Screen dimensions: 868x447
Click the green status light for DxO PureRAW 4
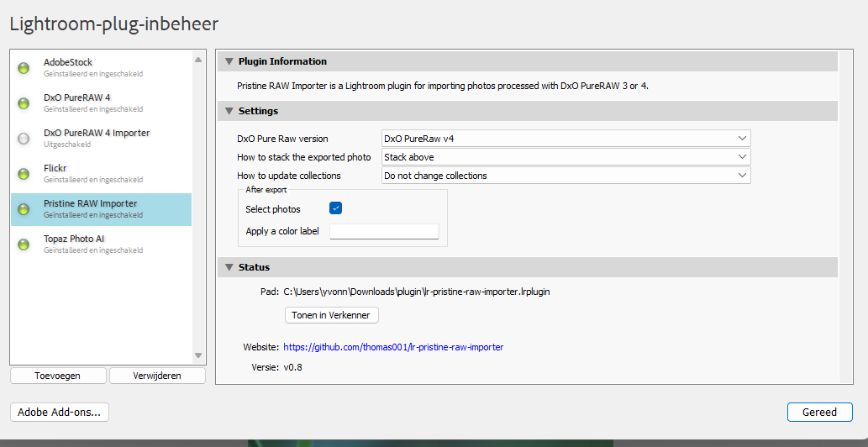tap(24, 103)
